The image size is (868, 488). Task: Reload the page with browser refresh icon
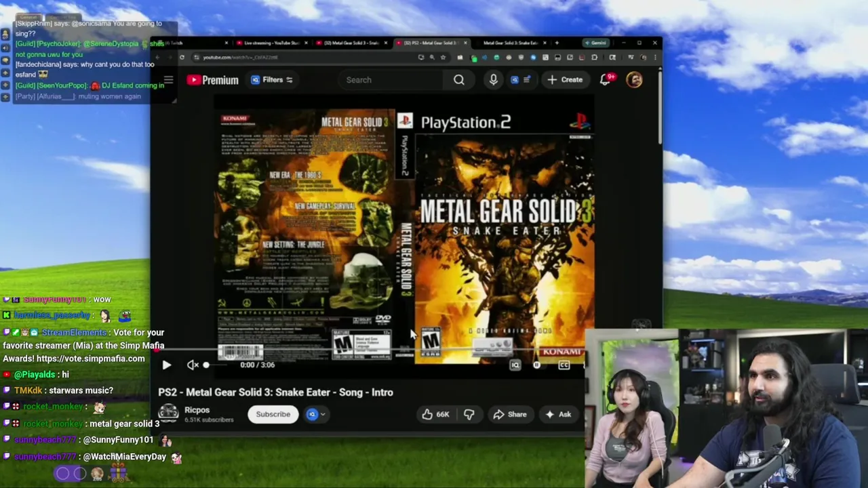coord(182,58)
